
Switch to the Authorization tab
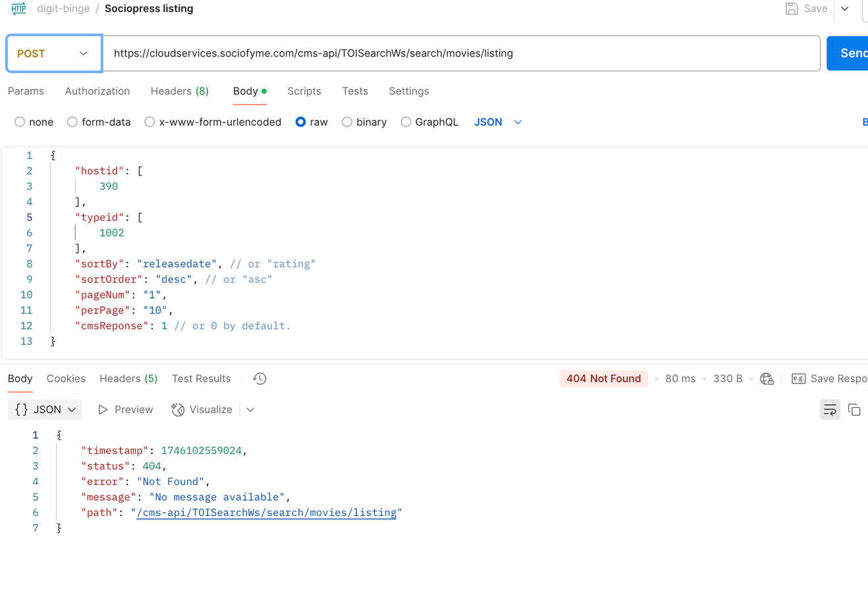(x=97, y=91)
